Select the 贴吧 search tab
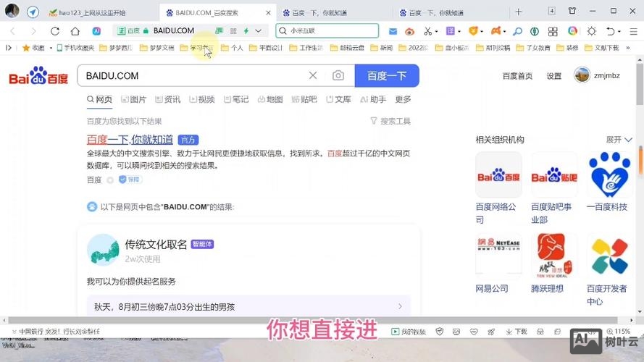644x362 pixels. click(304, 99)
